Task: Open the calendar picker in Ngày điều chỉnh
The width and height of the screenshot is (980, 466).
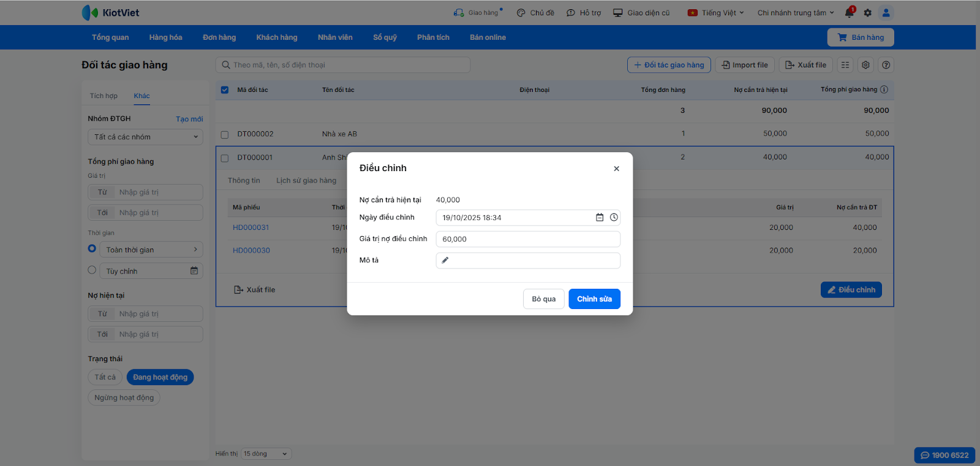Action: coord(600,218)
